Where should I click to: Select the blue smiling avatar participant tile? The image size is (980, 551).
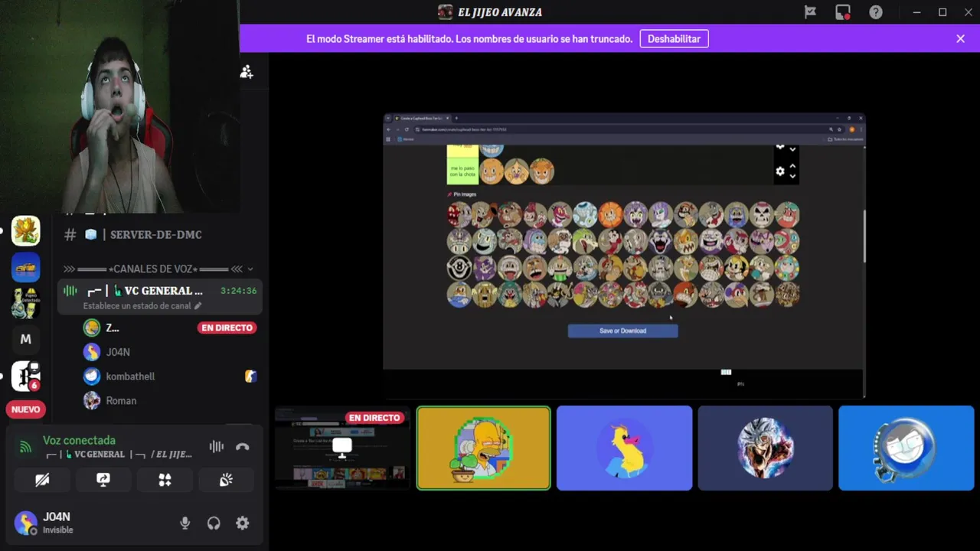(906, 448)
